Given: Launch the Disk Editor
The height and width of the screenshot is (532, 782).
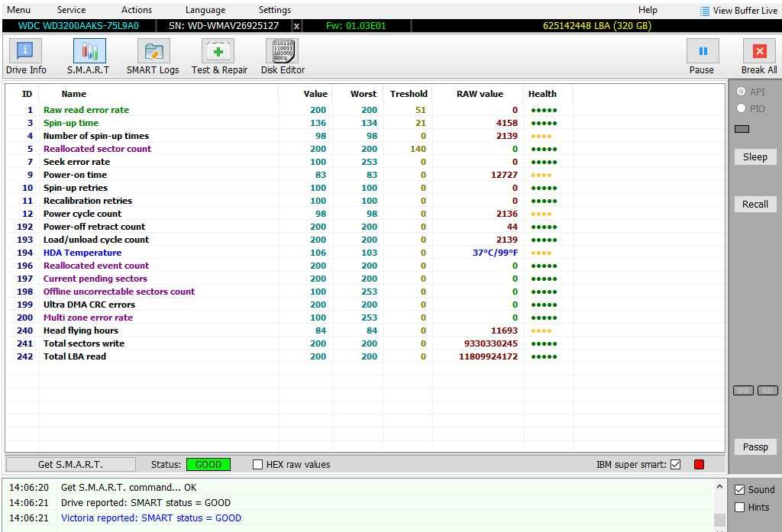Looking at the screenshot, I should point(283,56).
